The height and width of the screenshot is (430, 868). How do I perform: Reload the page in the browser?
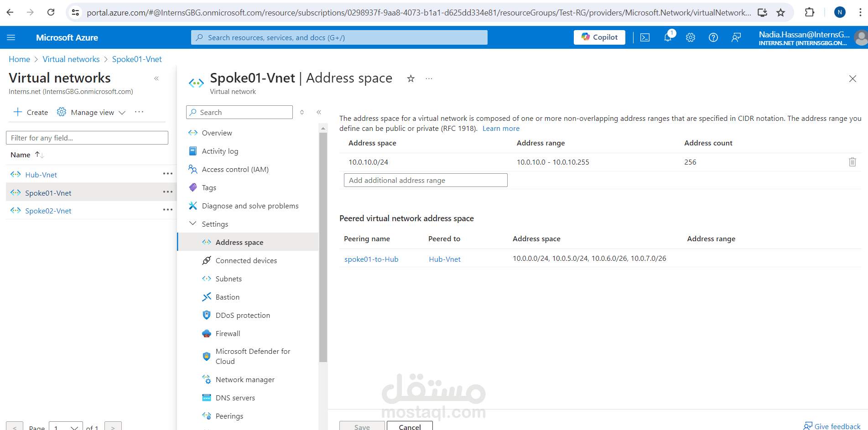[x=51, y=12]
